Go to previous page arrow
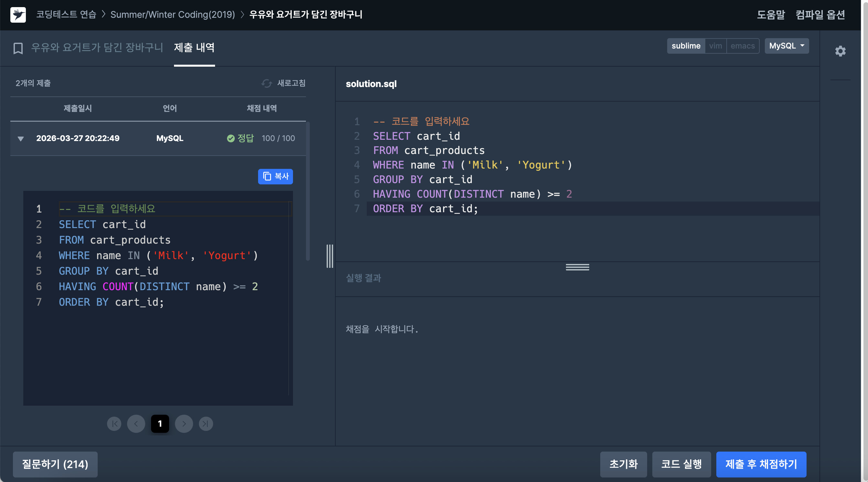Image resolution: width=868 pixels, height=482 pixels. click(136, 424)
